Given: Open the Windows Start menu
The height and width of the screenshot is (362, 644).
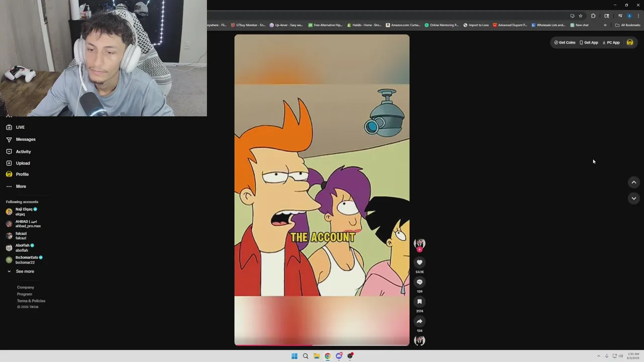Looking at the screenshot, I should tap(294, 356).
